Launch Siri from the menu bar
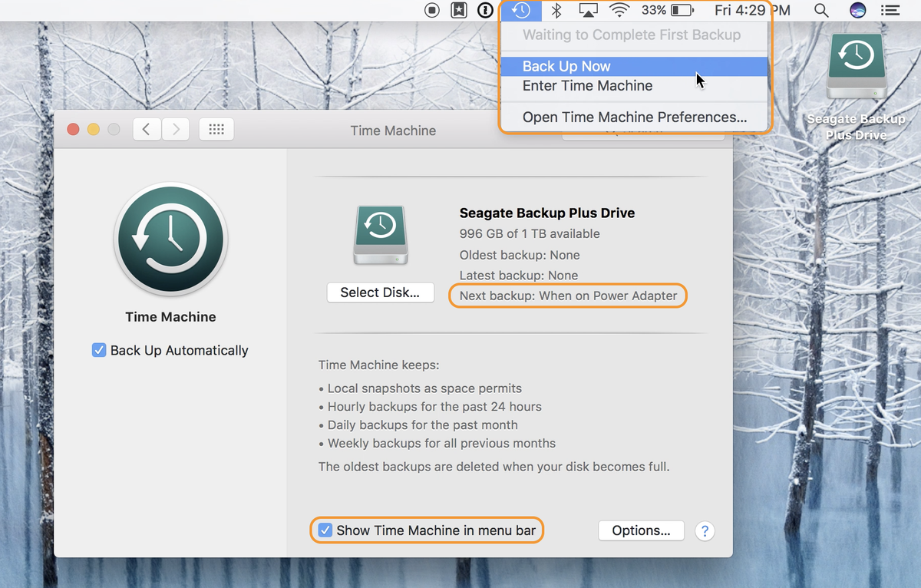The height and width of the screenshot is (588, 921). tap(858, 10)
